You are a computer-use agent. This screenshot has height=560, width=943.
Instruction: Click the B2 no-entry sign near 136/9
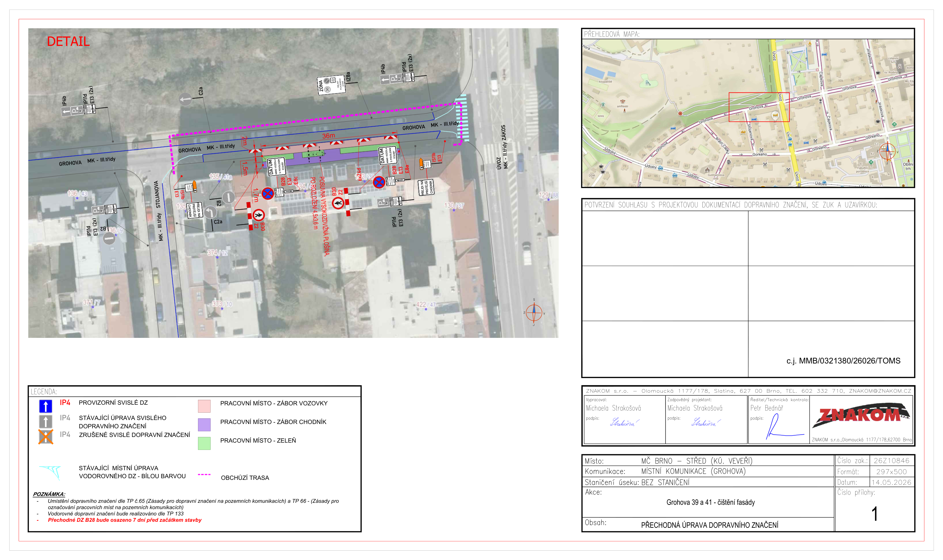109,238
